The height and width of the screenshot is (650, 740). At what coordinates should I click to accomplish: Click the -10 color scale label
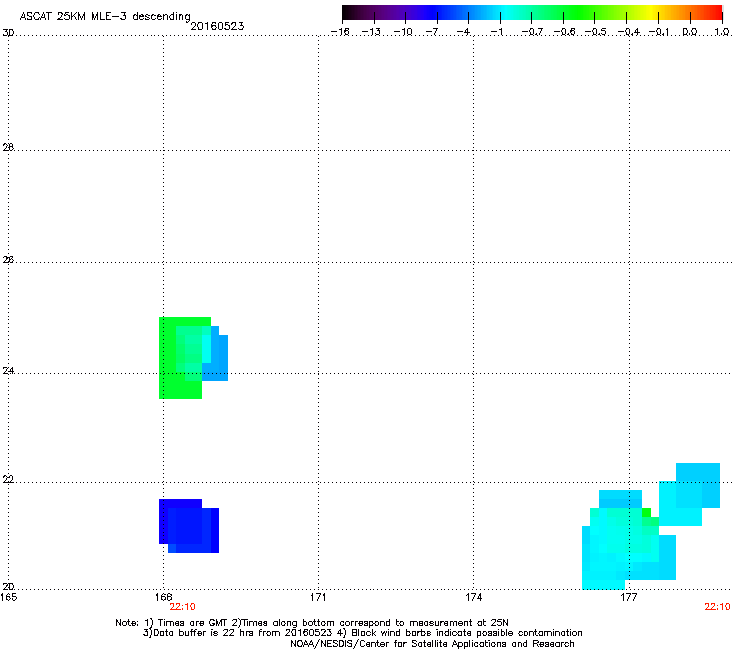click(403, 32)
